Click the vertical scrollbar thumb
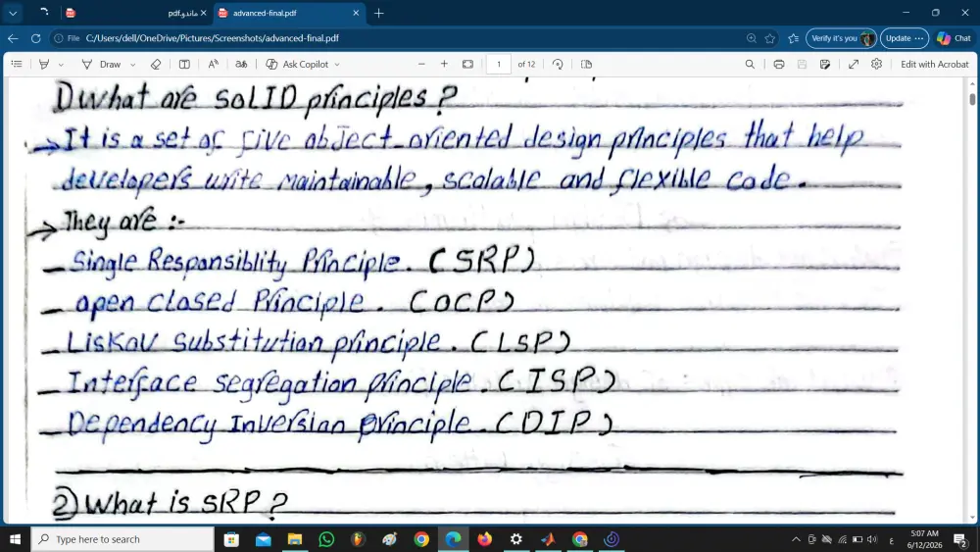Image resolution: width=980 pixels, height=552 pixels. point(972,98)
